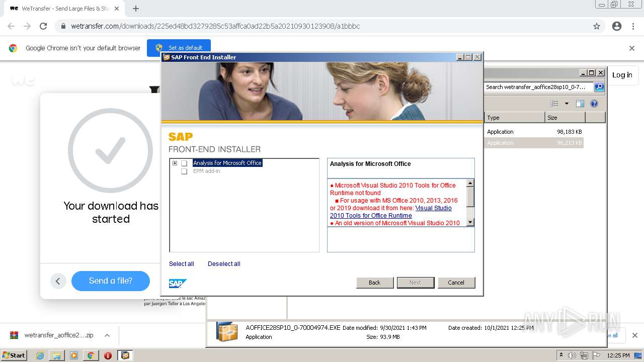Click the Log in button on WeTransfer
This screenshot has width=644, height=362.
[622, 75]
